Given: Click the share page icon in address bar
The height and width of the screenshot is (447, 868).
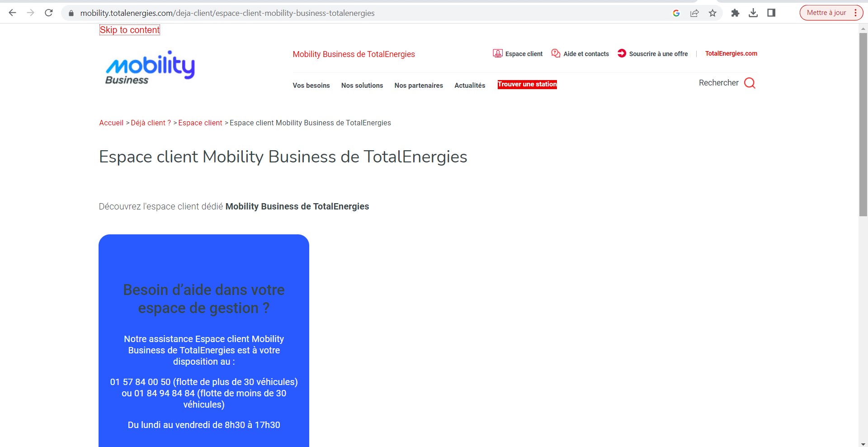Looking at the screenshot, I should click(x=694, y=13).
